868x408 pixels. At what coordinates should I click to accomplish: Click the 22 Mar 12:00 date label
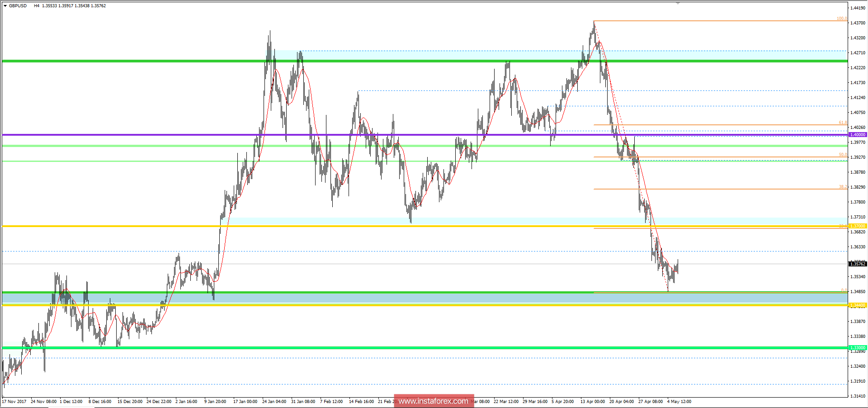coord(506,402)
